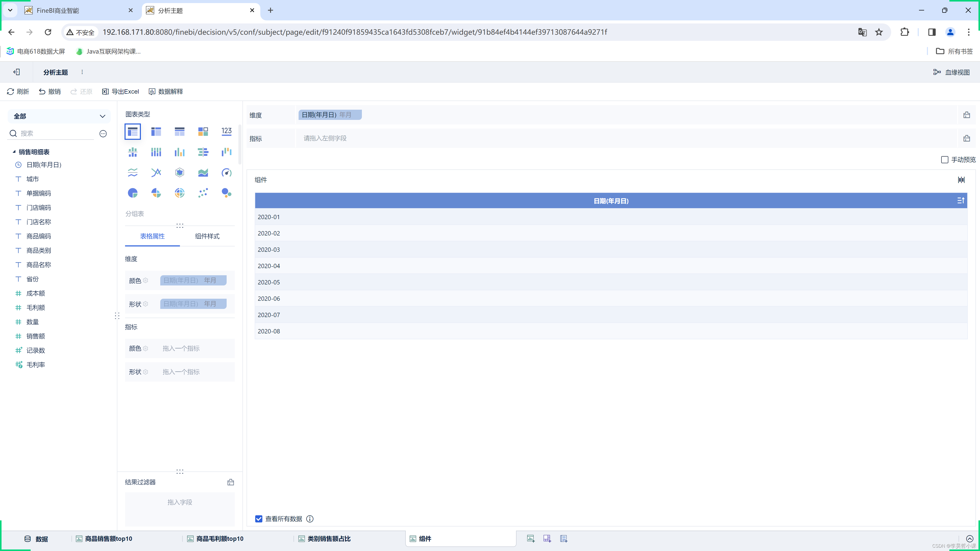Open the 商品销售额top10 tab

tap(104, 539)
